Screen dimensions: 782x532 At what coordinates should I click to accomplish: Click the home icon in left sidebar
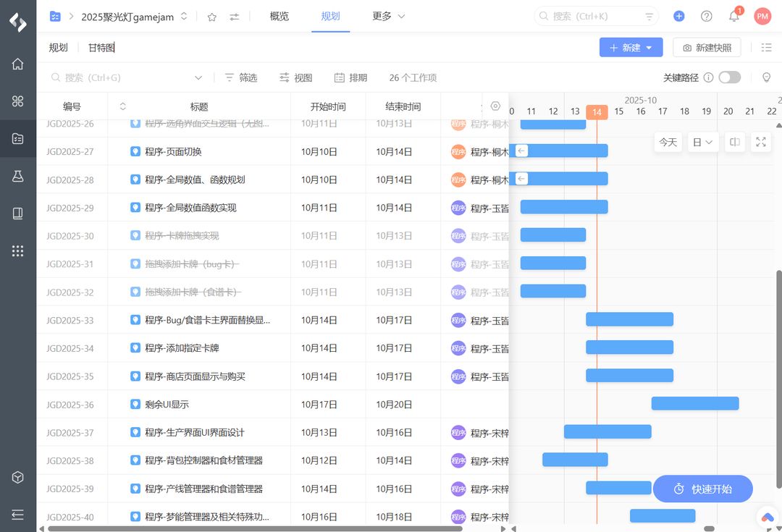(18, 64)
